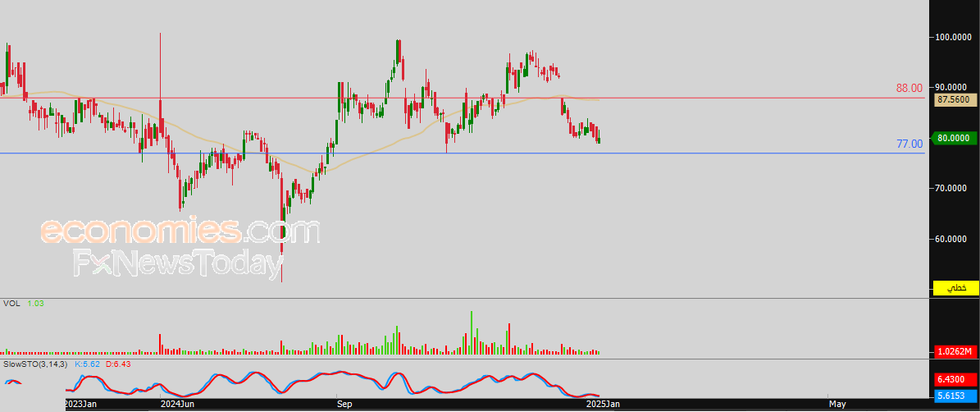Click the 2023Jan timeline label

pyautogui.click(x=80, y=405)
